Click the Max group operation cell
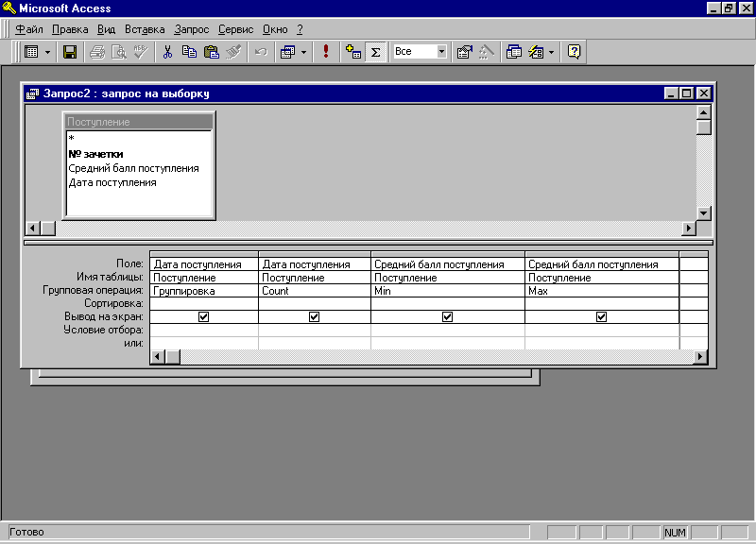Viewport: 756px width, 544px height. point(602,291)
